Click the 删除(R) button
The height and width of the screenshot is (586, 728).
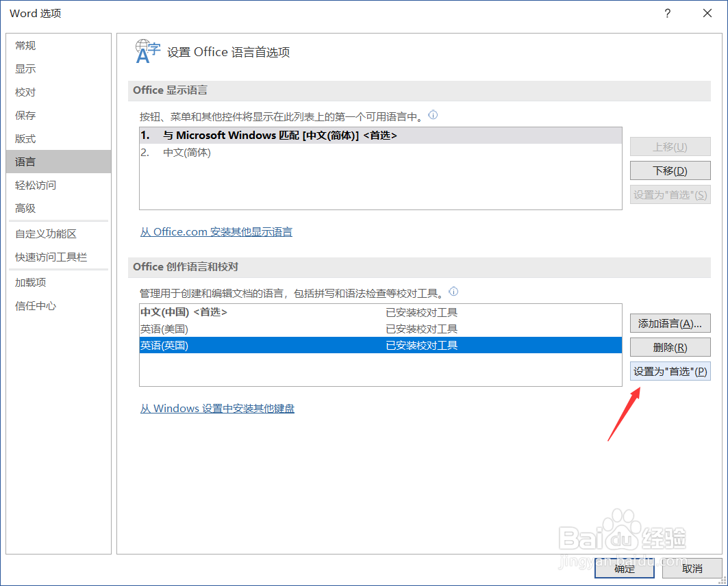(x=670, y=348)
